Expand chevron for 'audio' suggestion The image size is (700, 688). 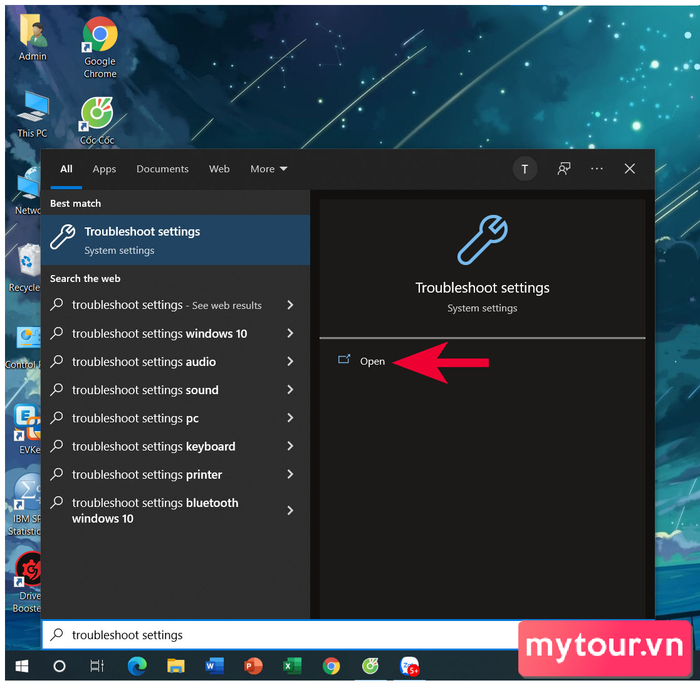[290, 361]
